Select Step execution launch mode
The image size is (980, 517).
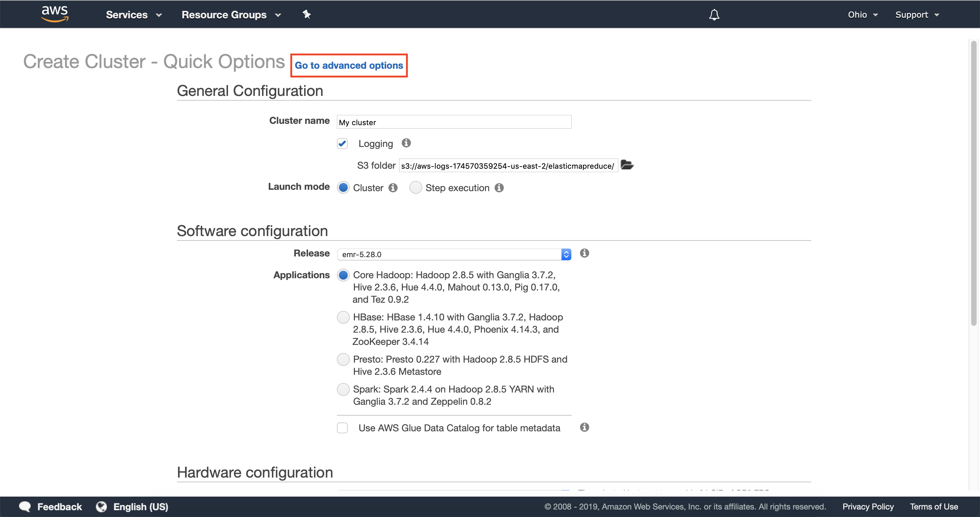click(x=415, y=188)
